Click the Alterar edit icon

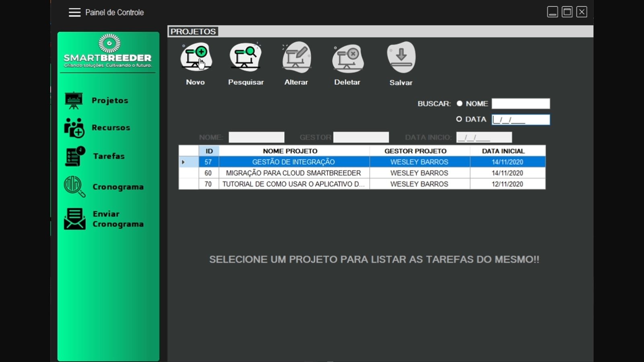point(297,58)
